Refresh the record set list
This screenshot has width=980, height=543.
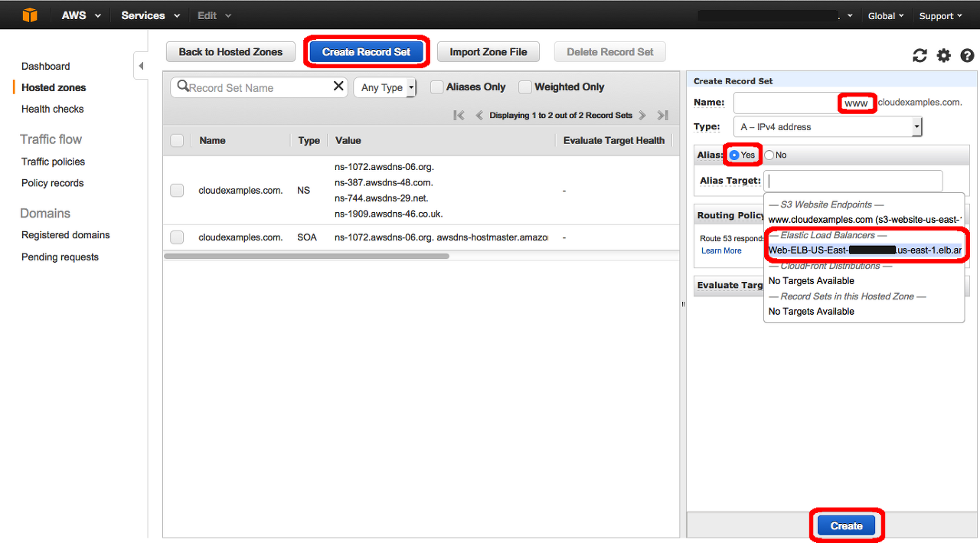pos(920,55)
